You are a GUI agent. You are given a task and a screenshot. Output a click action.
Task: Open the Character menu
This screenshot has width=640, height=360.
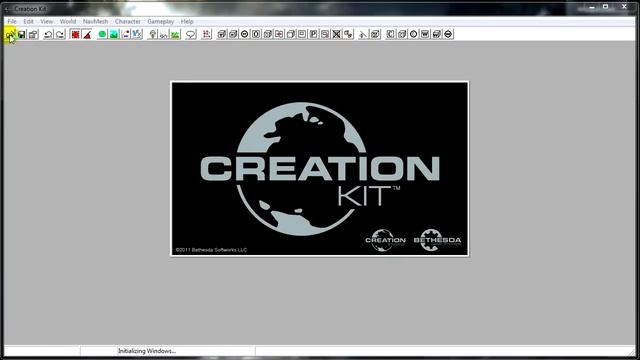click(x=128, y=21)
